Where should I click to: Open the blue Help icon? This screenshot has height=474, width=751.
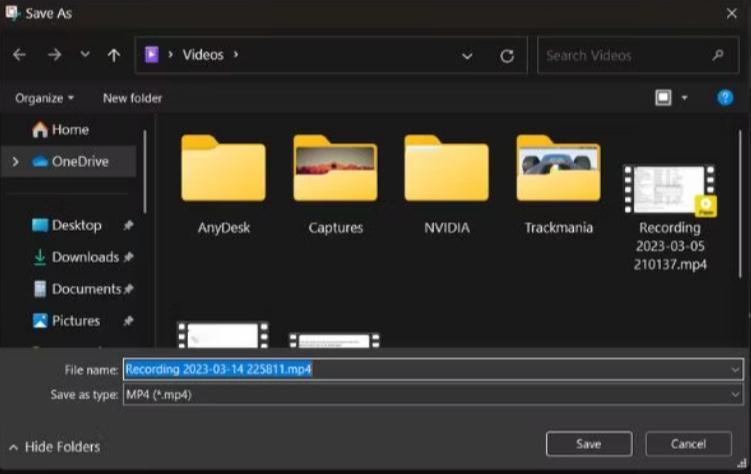tap(725, 98)
